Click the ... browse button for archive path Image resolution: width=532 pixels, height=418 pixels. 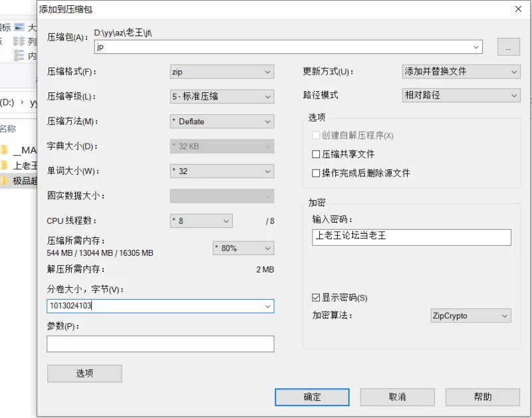(x=509, y=47)
